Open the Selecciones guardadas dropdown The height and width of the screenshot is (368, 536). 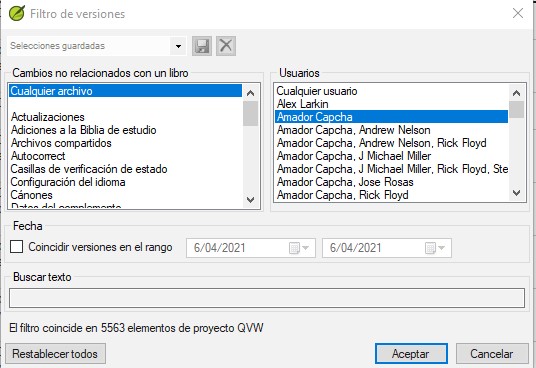[178, 46]
